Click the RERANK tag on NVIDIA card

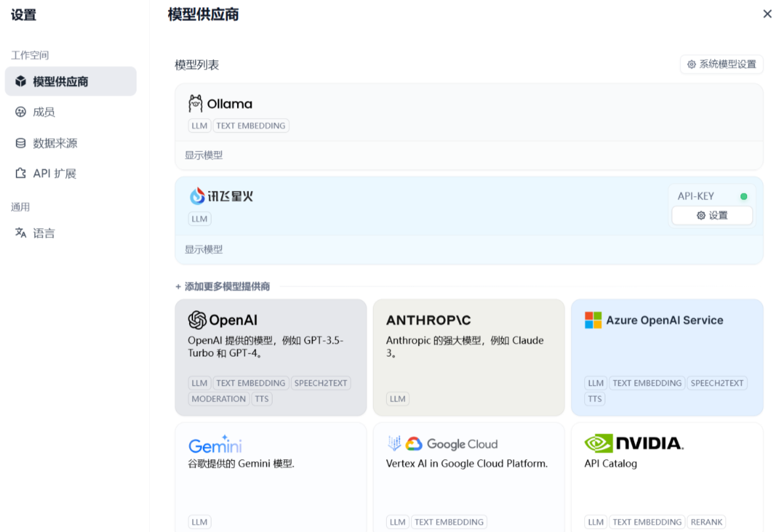(x=706, y=522)
